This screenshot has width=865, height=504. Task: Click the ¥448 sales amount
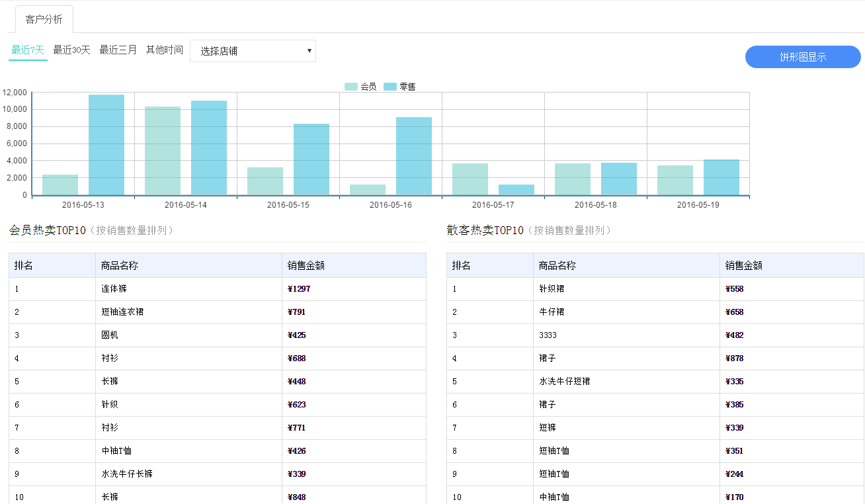point(297,382)
